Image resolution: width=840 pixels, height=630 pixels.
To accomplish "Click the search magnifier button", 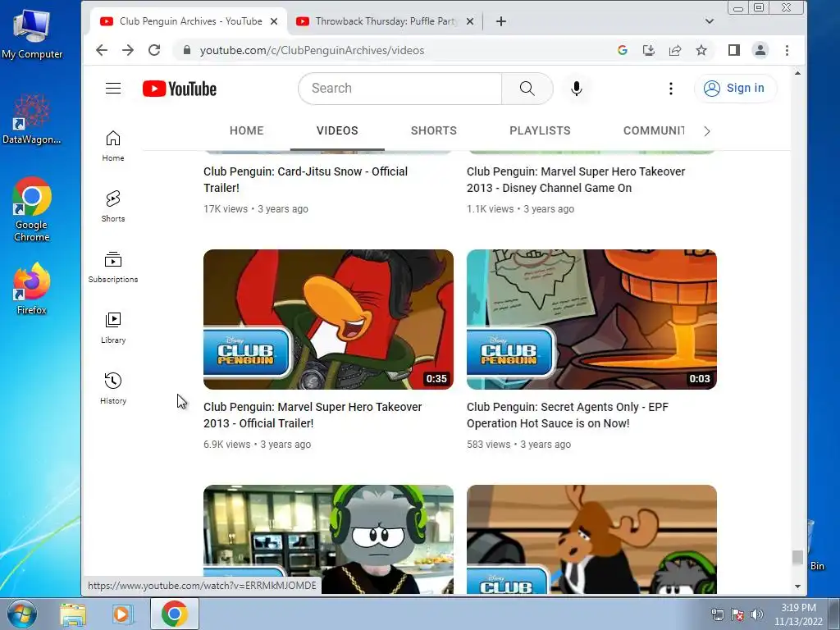I will click(x=527, y=89).
